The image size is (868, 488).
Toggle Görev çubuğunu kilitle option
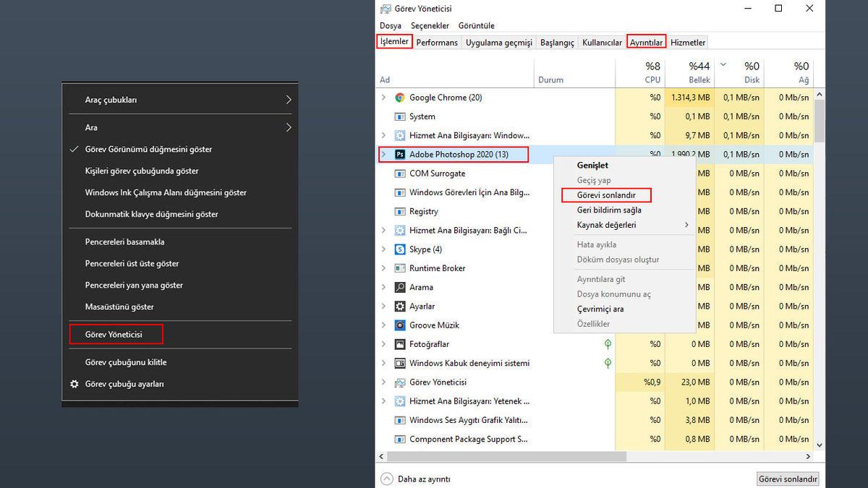click(x=126, y=362)
